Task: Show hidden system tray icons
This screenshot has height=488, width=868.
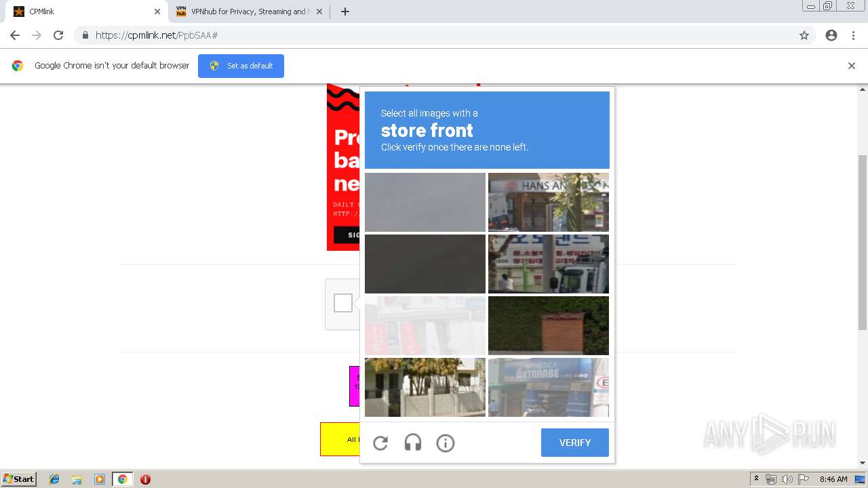Action: [x=756, y=479]
